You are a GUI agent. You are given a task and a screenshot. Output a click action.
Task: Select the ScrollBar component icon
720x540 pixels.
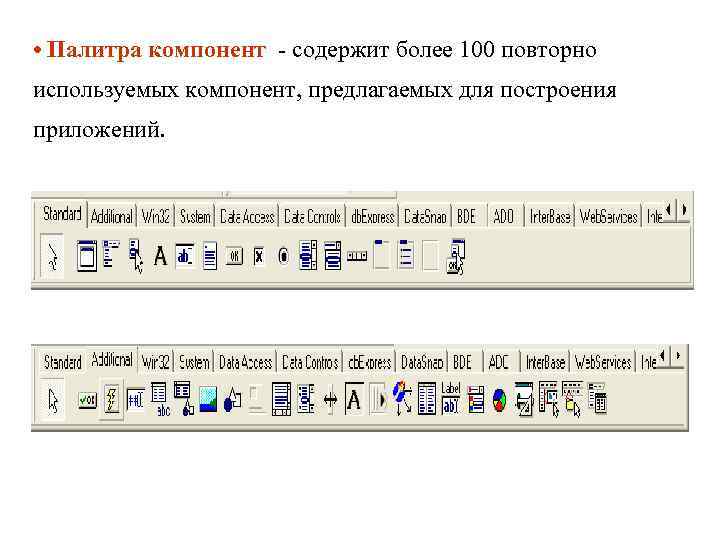click(x=357, y=256)
